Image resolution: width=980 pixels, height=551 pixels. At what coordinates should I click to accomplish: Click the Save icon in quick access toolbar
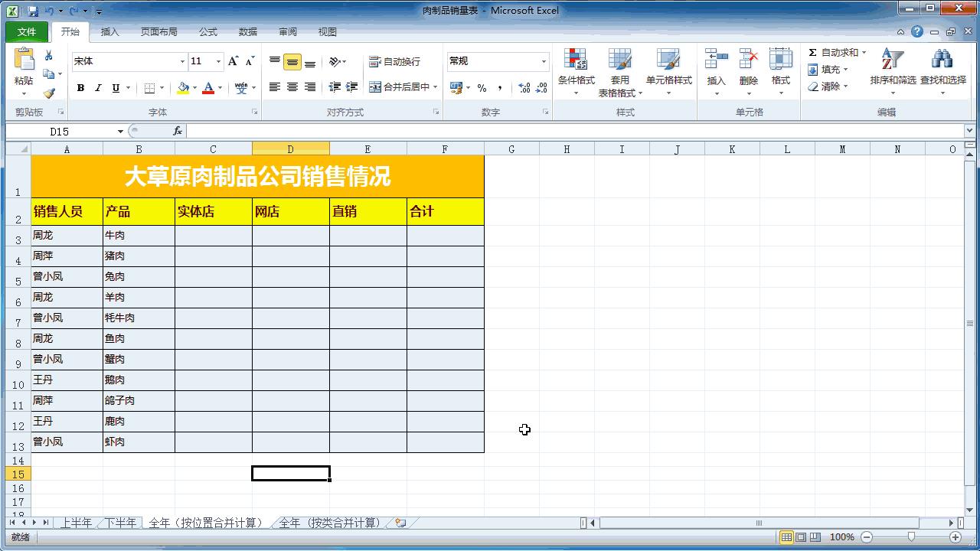[x=33, y=11]
